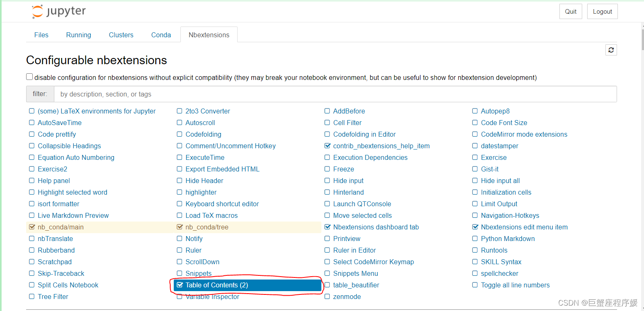Click the nbextensions filter text field
Image resolution: width=644 pixels, height=311 pixels.
(335, 94)
